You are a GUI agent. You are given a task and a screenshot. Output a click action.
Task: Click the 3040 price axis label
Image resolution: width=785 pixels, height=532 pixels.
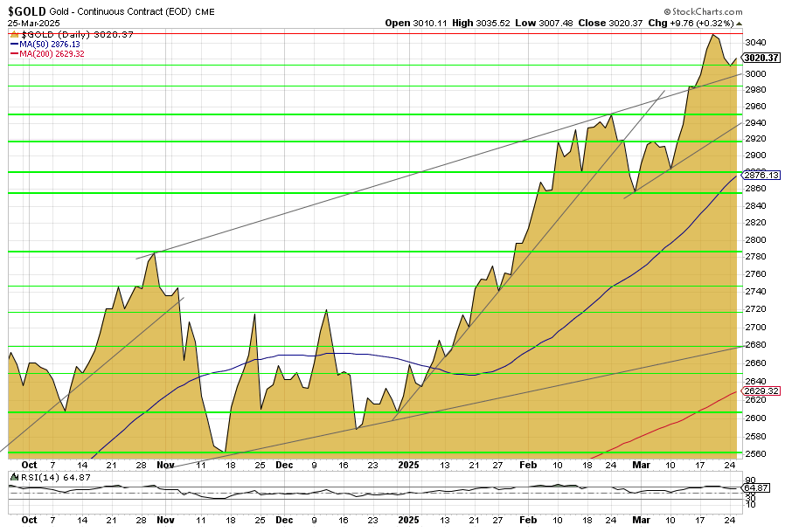(758, 42)
